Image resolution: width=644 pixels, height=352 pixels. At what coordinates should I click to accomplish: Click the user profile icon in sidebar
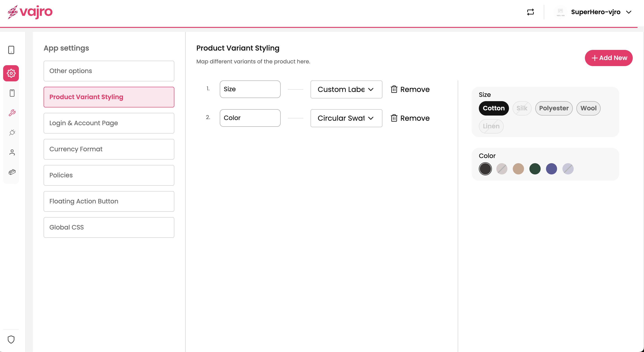coord(12,152)
